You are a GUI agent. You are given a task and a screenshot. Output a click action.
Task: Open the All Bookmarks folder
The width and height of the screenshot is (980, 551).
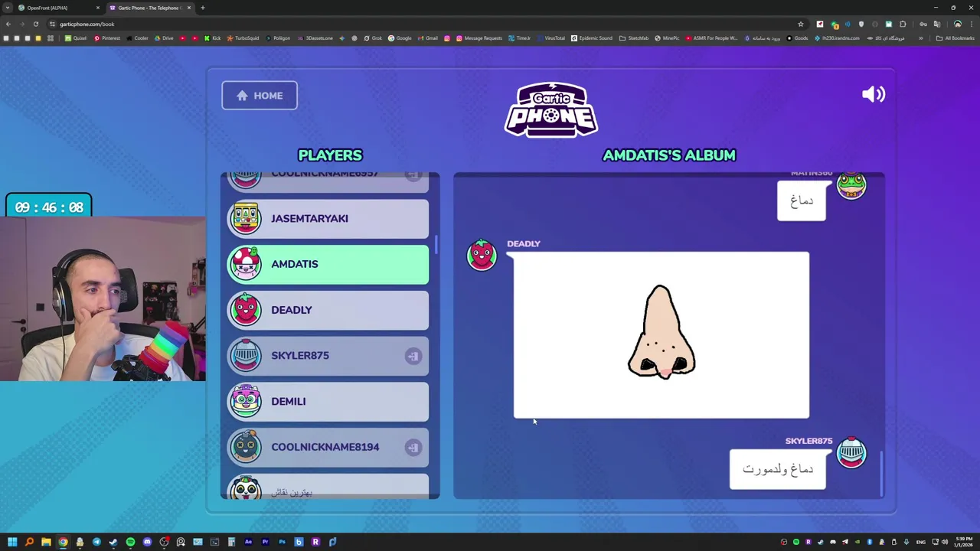pos(955,38)
